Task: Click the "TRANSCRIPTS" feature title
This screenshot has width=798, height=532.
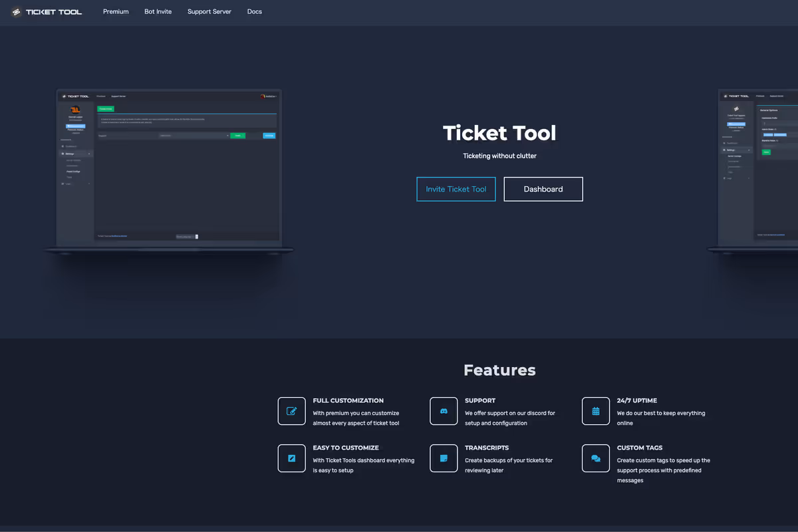Action: tap(487, 448)
